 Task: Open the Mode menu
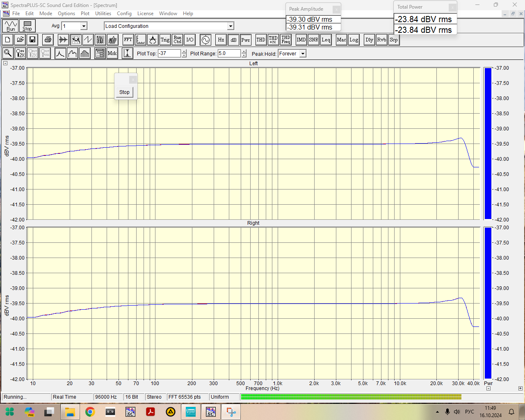[46, 14]
